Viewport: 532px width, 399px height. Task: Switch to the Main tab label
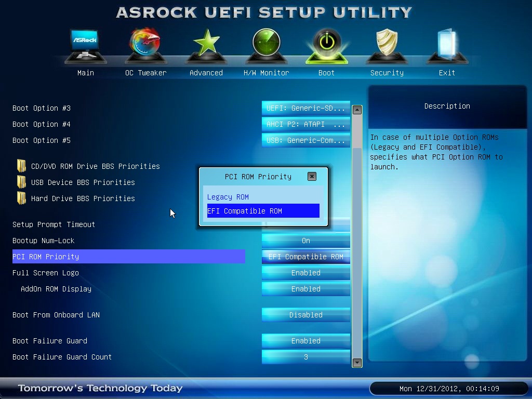point(86,73)
